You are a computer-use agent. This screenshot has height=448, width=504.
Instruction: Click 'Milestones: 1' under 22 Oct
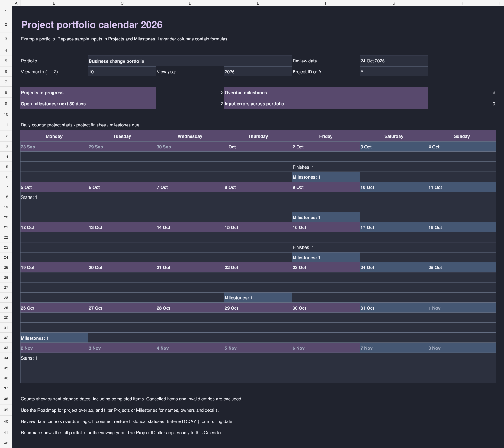click(x=258, y=298)
